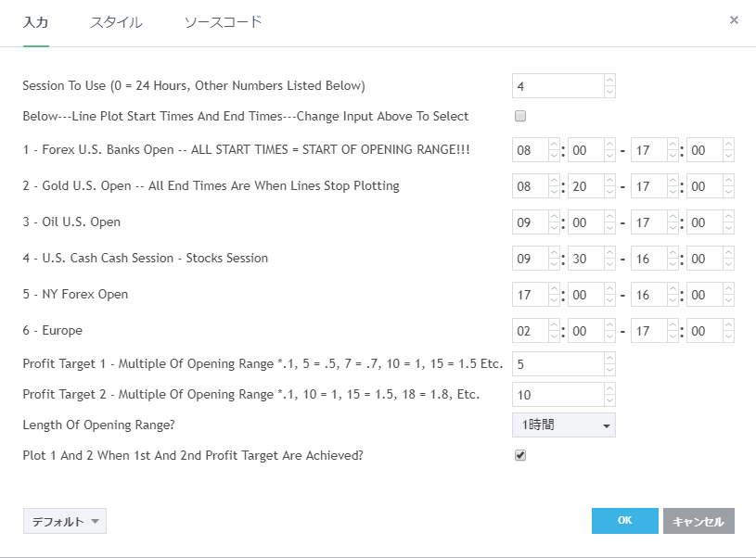Uncheck Plot 1 And 2 profit target checkbox

(x=520, y=456)
